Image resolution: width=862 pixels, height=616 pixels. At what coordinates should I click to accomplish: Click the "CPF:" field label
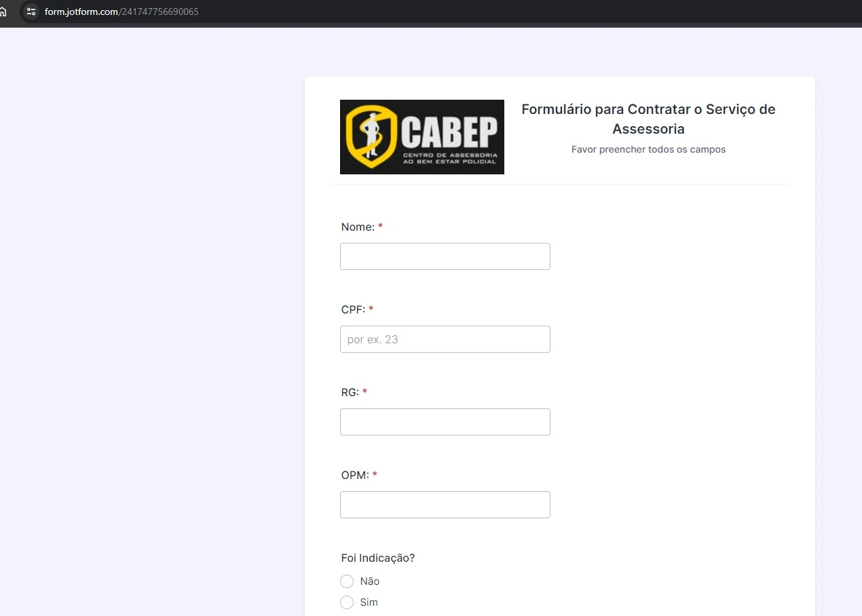(352, 309)
